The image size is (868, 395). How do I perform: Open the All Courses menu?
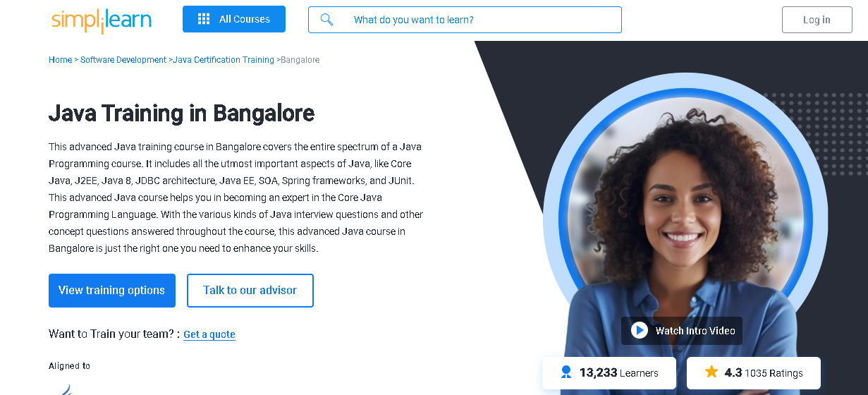234,19
